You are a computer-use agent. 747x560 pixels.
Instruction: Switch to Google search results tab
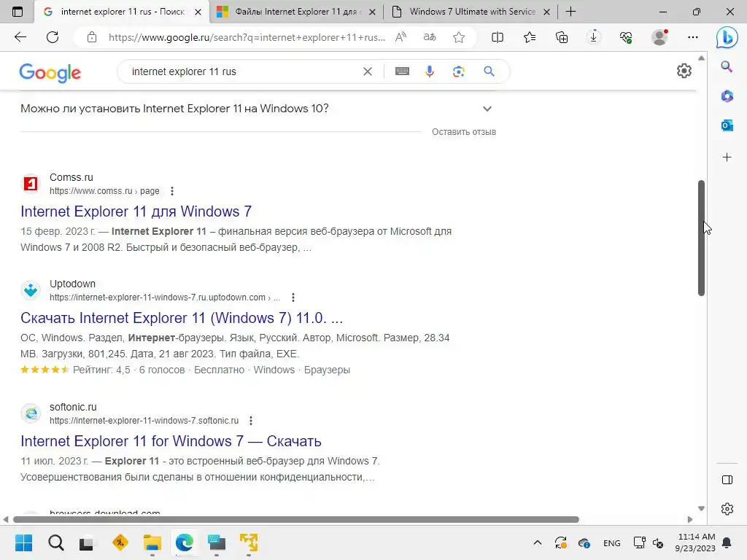[123, 12]
